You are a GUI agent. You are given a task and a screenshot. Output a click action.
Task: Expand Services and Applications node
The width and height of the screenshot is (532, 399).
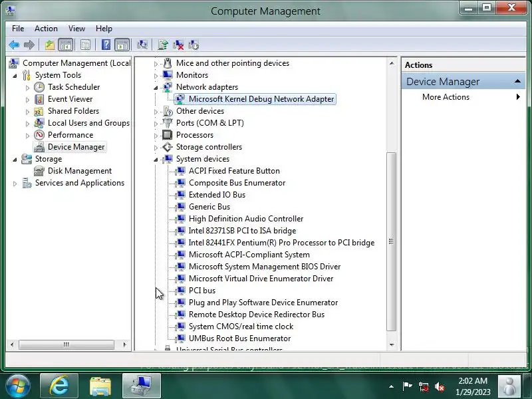[15, 184]
